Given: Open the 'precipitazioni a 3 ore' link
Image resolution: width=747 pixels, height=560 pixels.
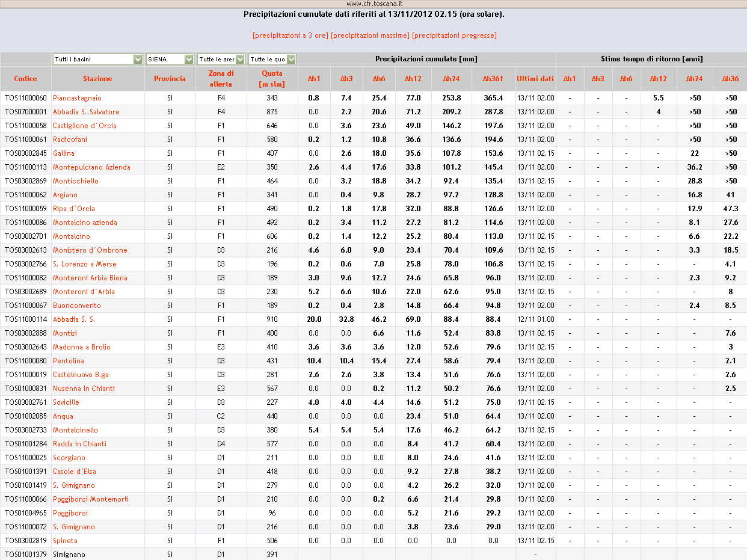Looking at the screenshot, I should coord(290,35).
